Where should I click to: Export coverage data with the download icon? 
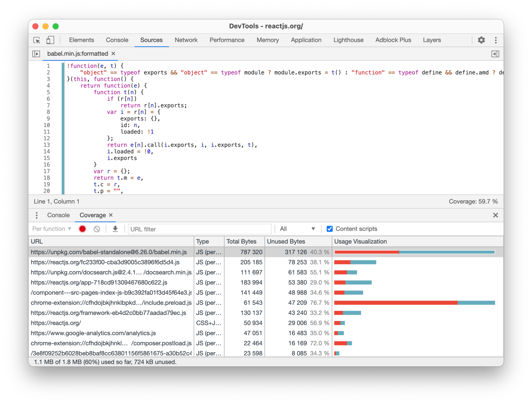115,229
